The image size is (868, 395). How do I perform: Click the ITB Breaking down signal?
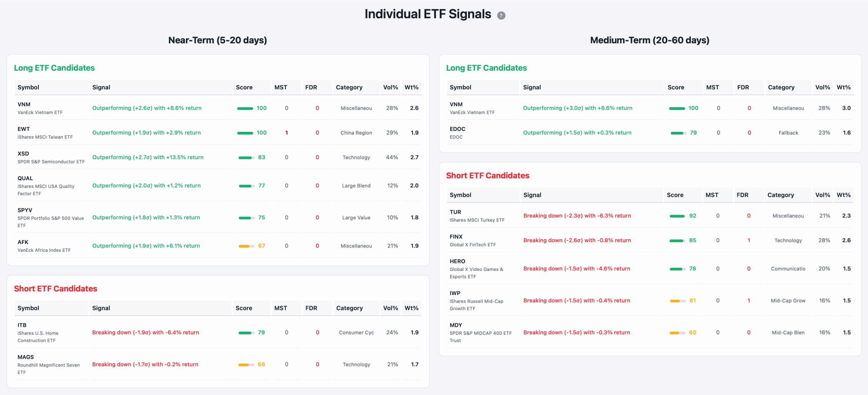click(145, 333)
